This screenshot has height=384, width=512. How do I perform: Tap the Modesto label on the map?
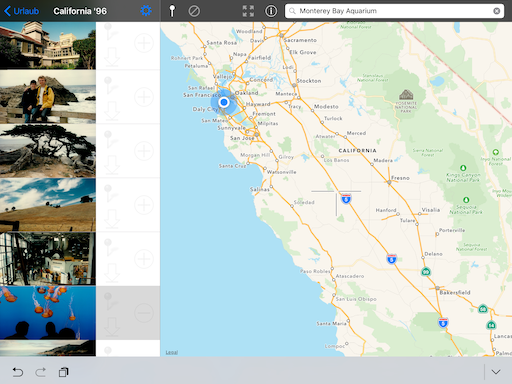pyautogui.click(x=326, y=107)
